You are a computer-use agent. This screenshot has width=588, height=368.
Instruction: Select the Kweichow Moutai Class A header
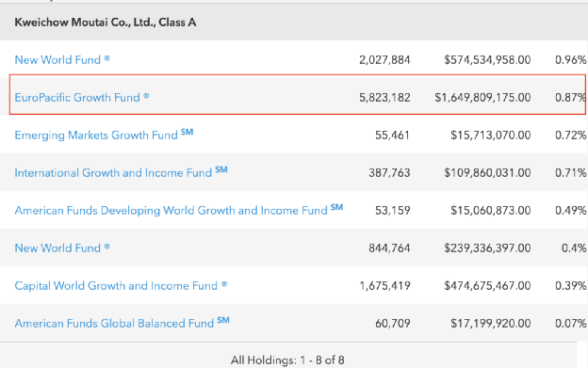105,23
